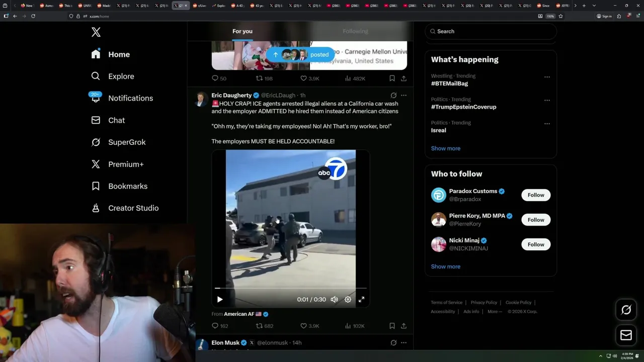The width and height of the screenshot is (644, 362).
Task: Click the video progress bar
Action: [291, 288]
